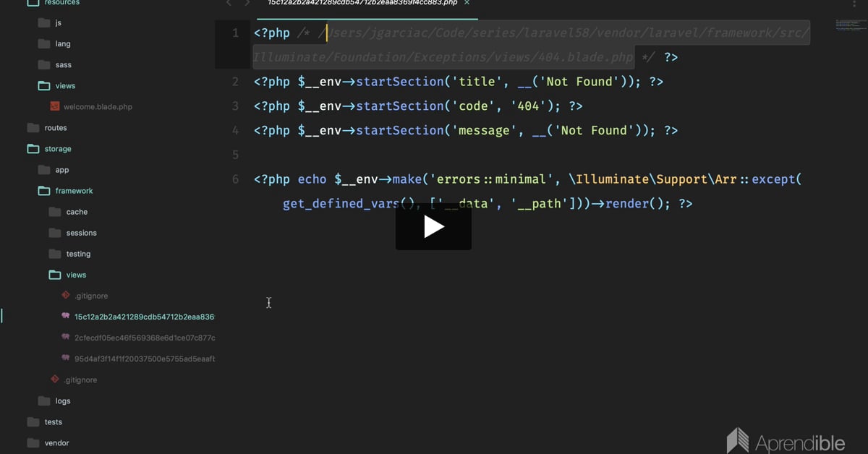The height and width of the screenshot is (454, 868).
Task: Open welcome.blade.php in the sidebar
Action: pyautogui.click(x=98, y=107)
